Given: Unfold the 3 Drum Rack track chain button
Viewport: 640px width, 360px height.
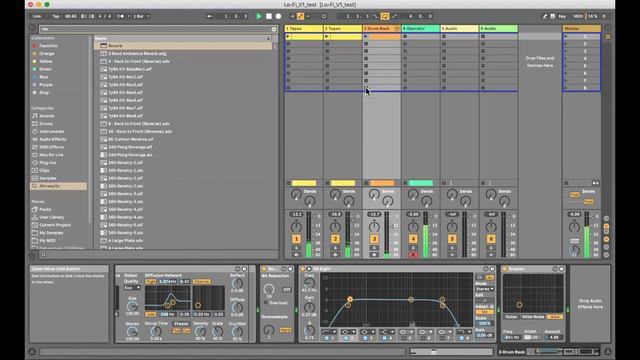Looking at the screenshot, I should pyautogui.click(x=397, y=29).
